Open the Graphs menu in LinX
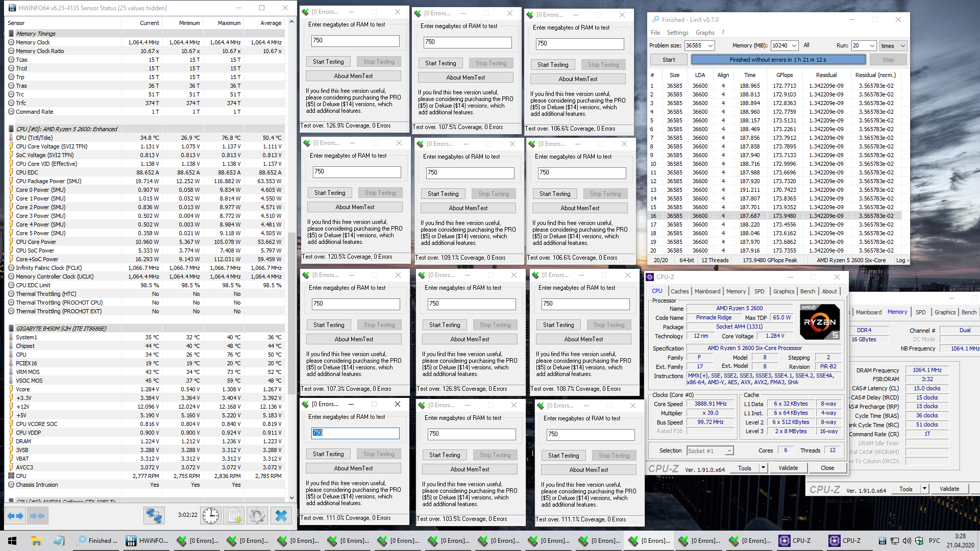This screenshot has height=551, width=980. 705,33
